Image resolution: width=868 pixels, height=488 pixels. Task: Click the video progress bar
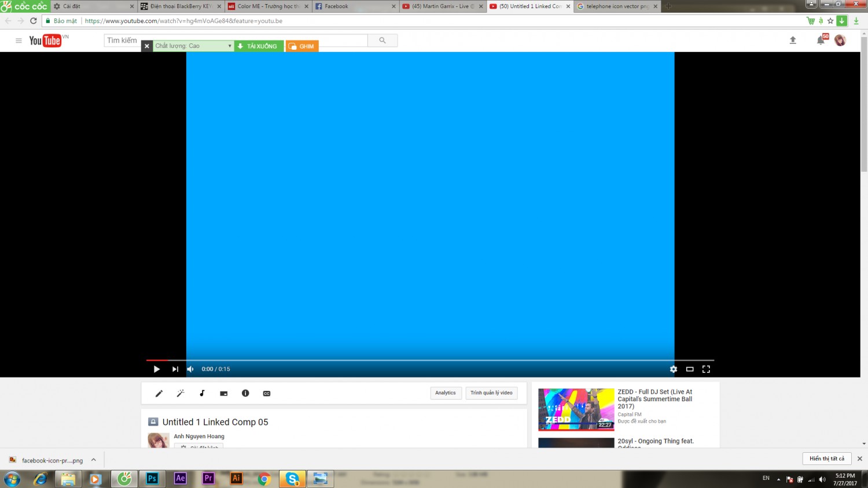pyautogui.click(x=430, y=360)
